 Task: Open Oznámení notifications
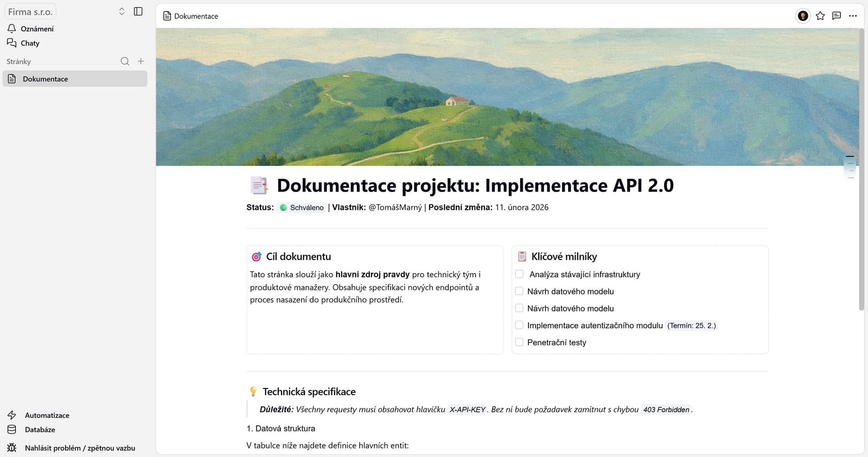coord(37,29)
